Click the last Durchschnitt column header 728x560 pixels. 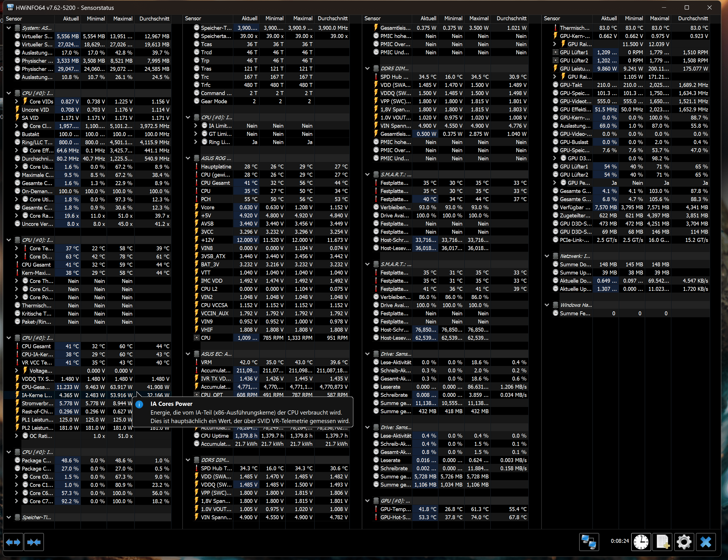click(x=693, y=19)
